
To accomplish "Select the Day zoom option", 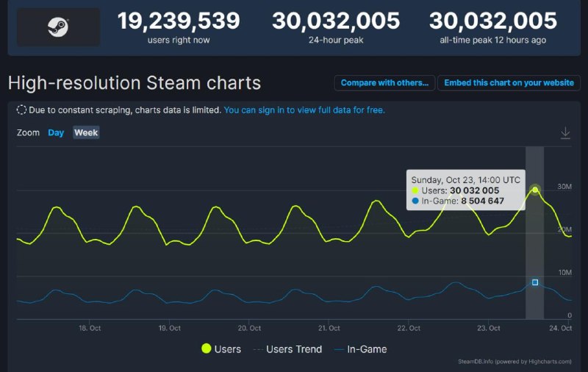I will 56,133.
